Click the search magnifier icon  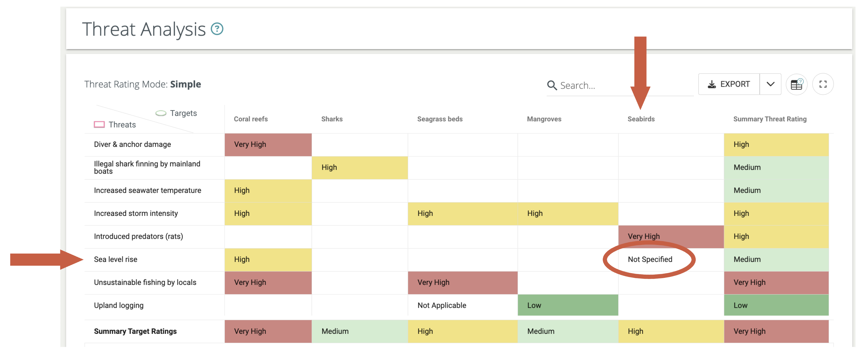pos(552,85)
